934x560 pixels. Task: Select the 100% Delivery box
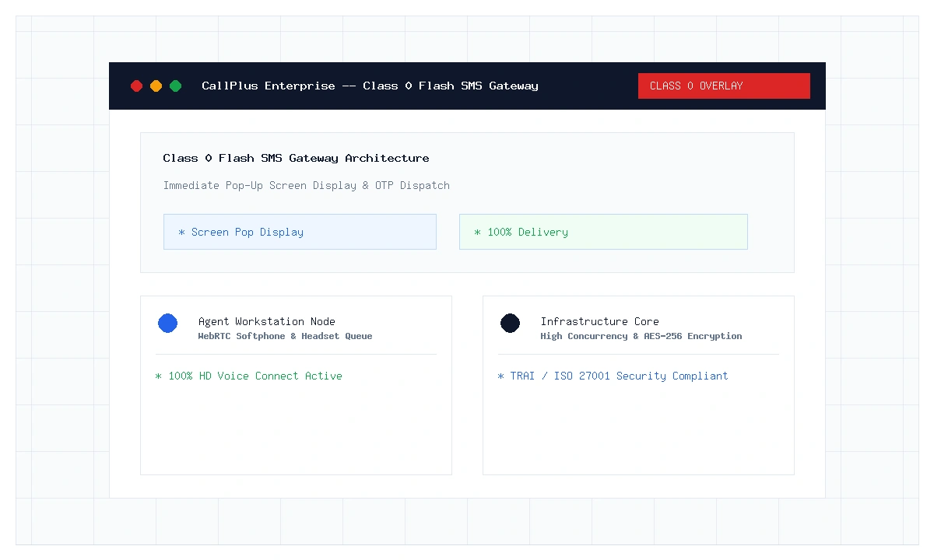click(x=603, y=232)
